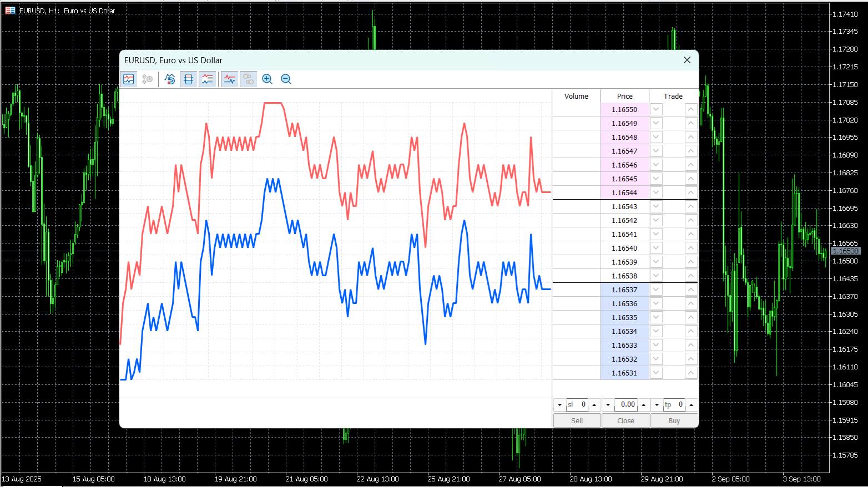Image resolution: width=868 pixels, height=487 pixels.
Task: Click the buy arrow on row 1.16544
Action: 690,192
